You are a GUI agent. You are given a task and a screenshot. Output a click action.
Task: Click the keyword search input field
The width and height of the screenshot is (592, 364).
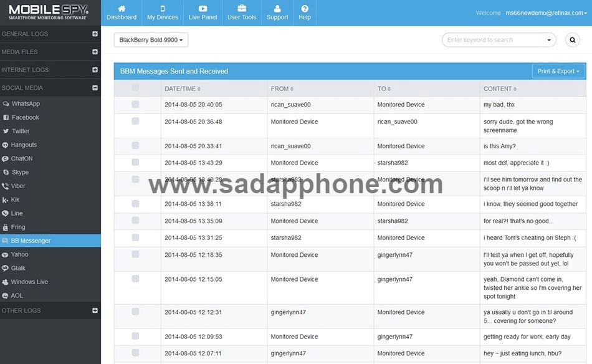click(x=494, y=40)
